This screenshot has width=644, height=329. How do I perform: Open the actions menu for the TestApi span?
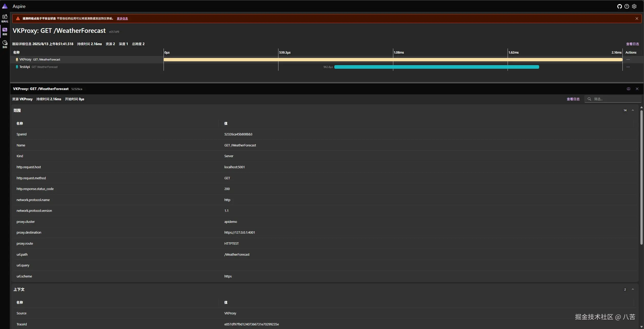(x=628, y=67)
